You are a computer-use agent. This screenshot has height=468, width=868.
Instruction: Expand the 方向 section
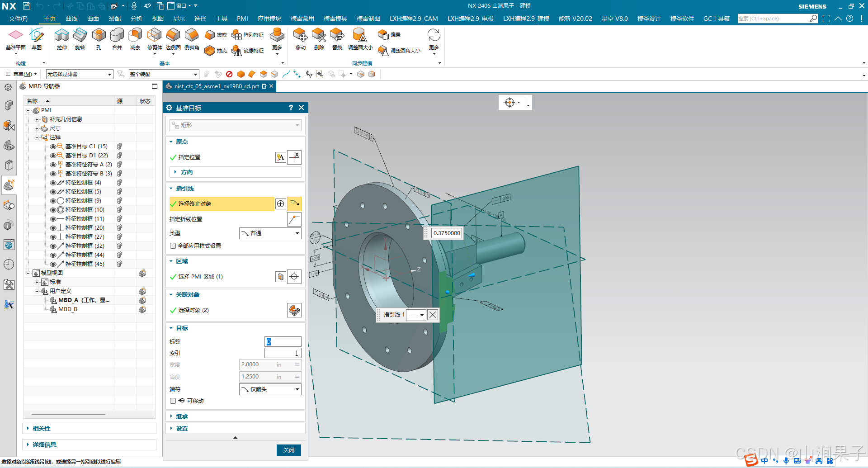[x=235, y=172]
